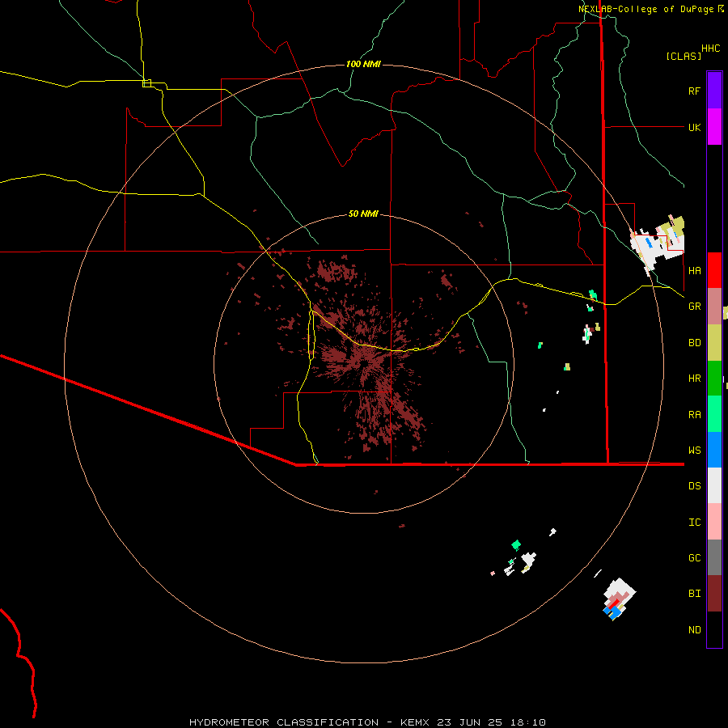
Task: Click the "BI" legend label
Action: tap(694, 594)
